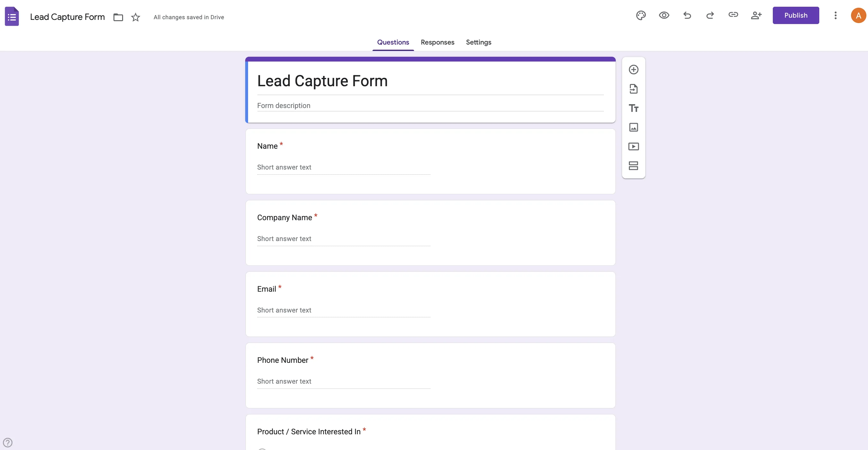The image size is (868, 450).
Task: Add a new section to the form
Action: tap(633, 165)
